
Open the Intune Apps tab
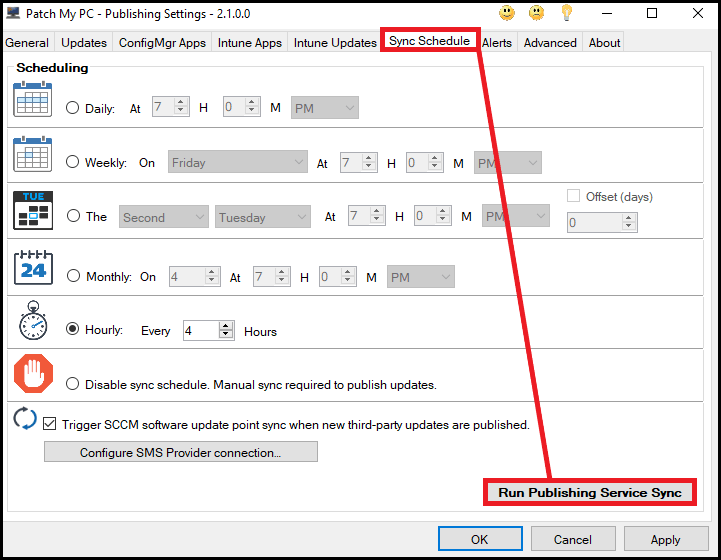pos(250,42)
